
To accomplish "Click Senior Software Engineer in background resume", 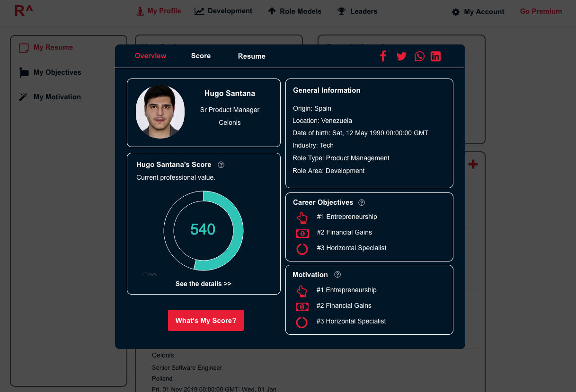I will [x=187, y=367].
